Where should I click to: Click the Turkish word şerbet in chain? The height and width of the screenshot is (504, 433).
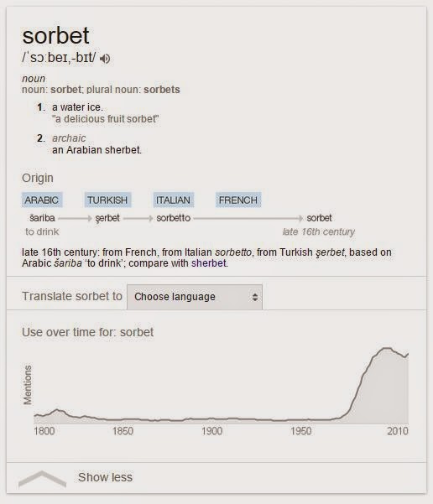click(107, 218)
